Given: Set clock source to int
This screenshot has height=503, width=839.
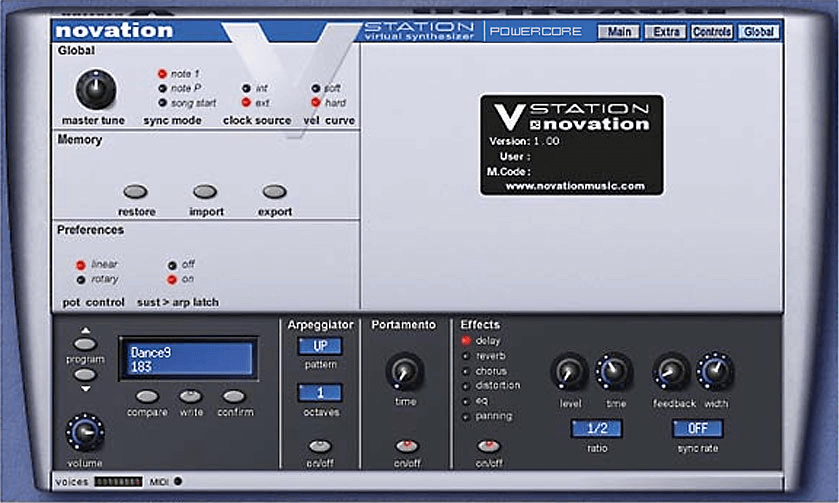Looking at the screenshot, I should coord(246,88).
